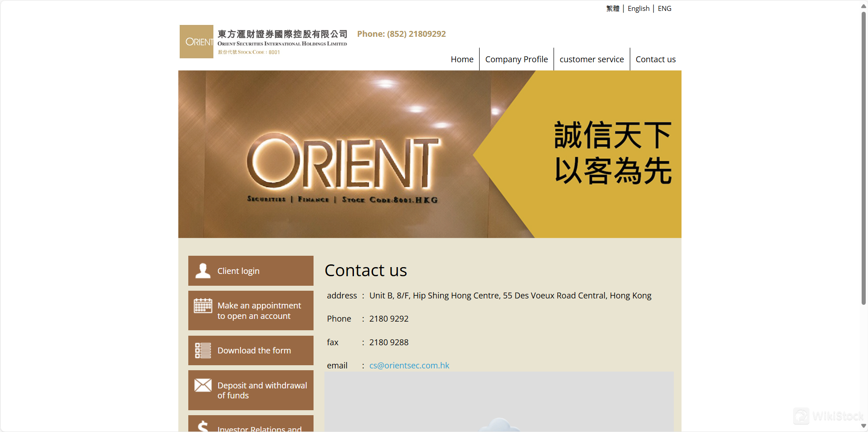Choose Make an appointment to open an account
This screenshot has width=868, height=432.
[x=251, y=311]
